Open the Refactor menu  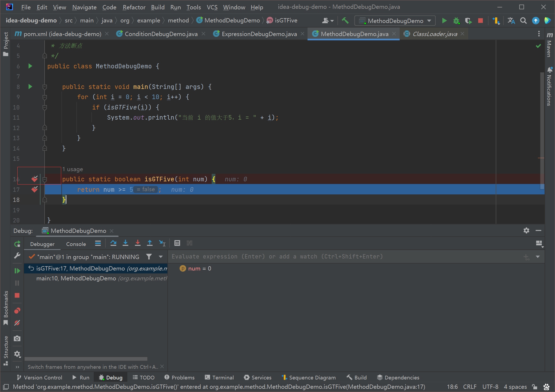tap(134, 7)
